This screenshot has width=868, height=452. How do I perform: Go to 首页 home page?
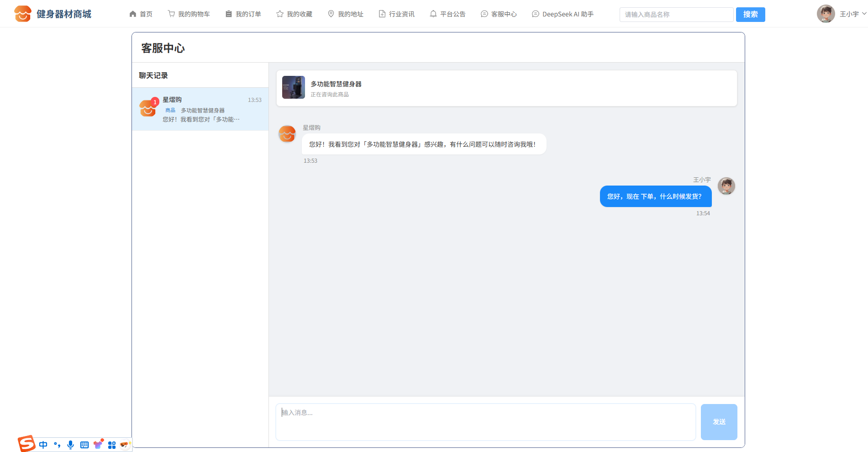(x=141, y=14)
